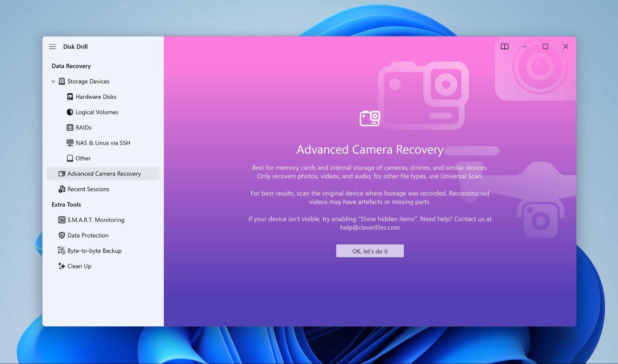Click the Data Protection shield icon
The image size is (618, 364).
pyautogui.click(x=62, y=235)
